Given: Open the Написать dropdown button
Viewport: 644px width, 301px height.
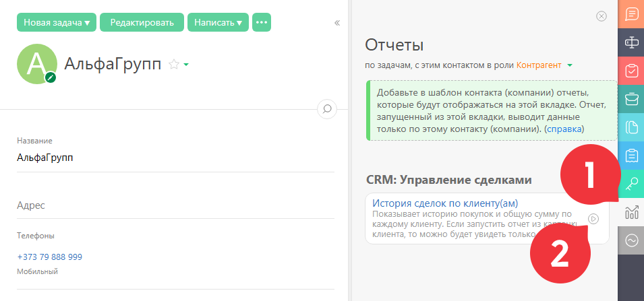Looking at the screenshot, I should pos(218,22).
